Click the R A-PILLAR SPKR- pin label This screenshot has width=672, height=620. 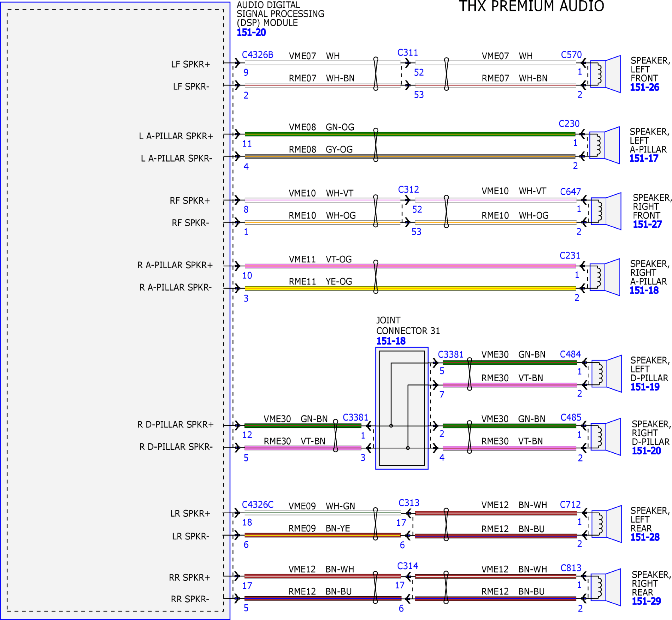tap(176, 288)
